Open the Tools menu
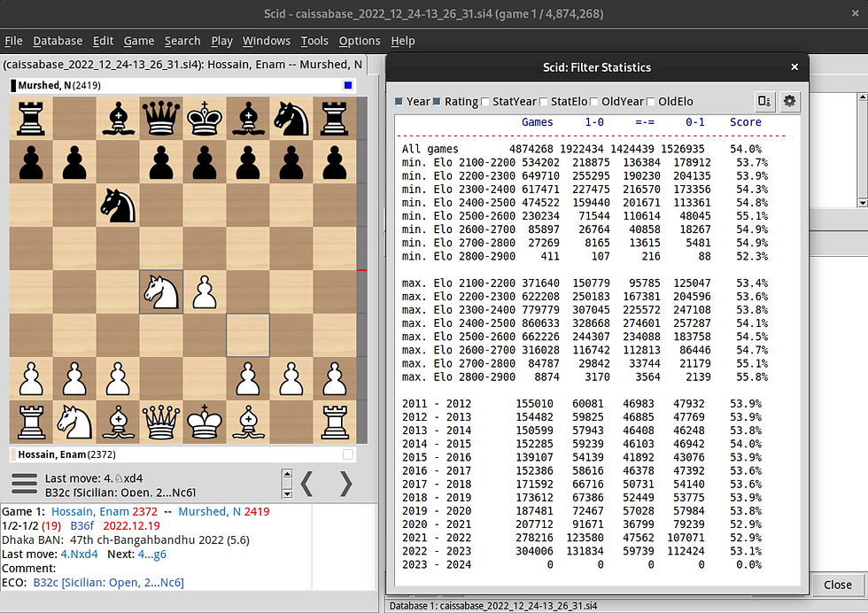Viewport: 868px width, 613px height. [x=314, y=41]
